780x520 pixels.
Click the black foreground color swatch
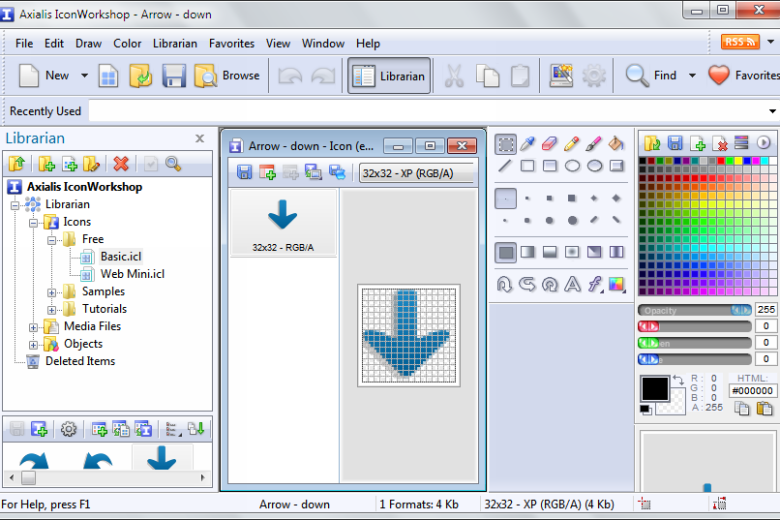point(655,389)
